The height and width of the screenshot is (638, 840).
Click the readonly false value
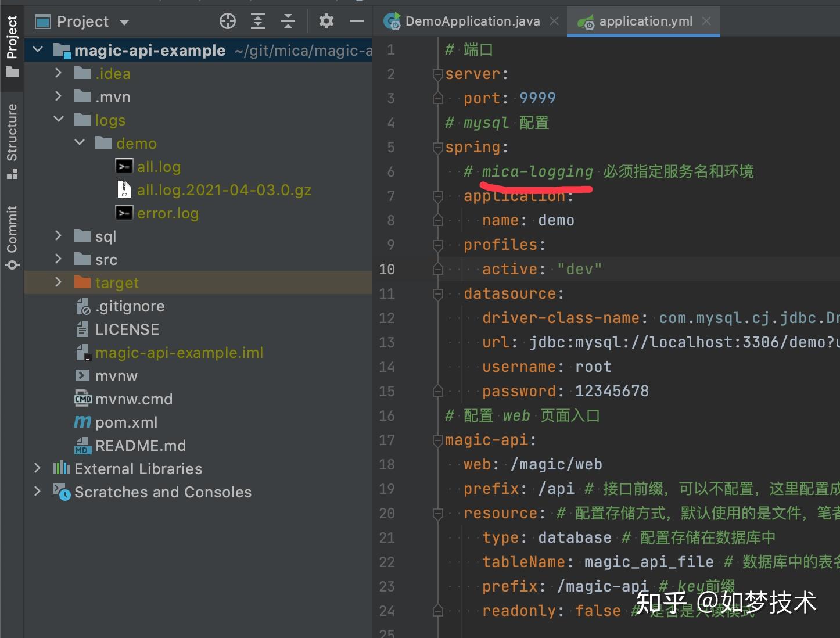pos(598,611)
